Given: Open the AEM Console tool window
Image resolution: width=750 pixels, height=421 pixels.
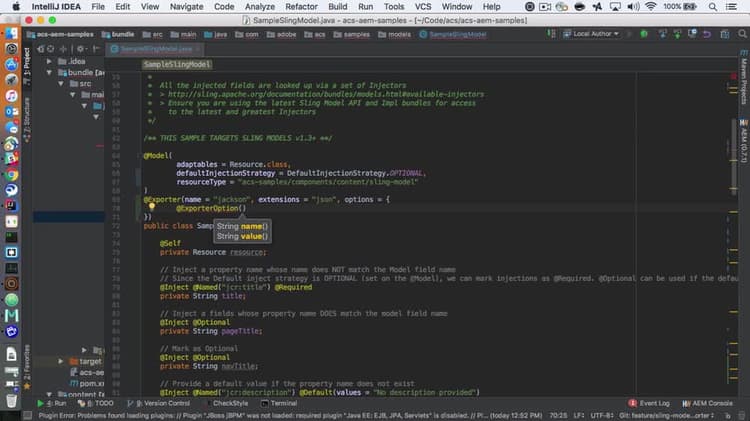Looking at the screenshot, I should (x=707, y=403).
